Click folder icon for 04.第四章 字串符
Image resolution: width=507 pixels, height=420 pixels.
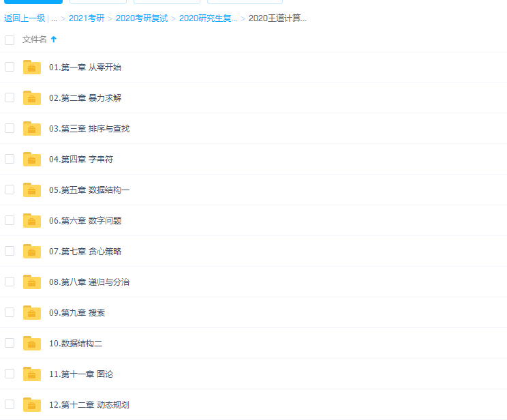(x=32, y=159)
